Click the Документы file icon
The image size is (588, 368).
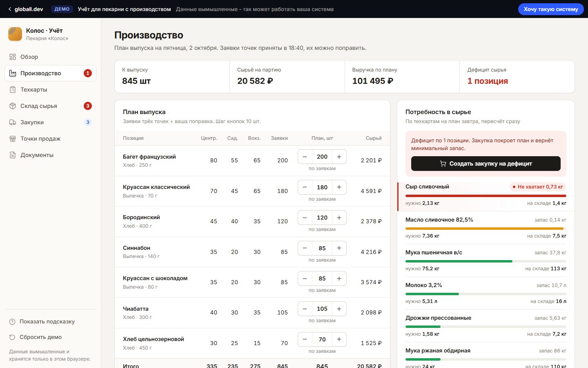(13, 155)
